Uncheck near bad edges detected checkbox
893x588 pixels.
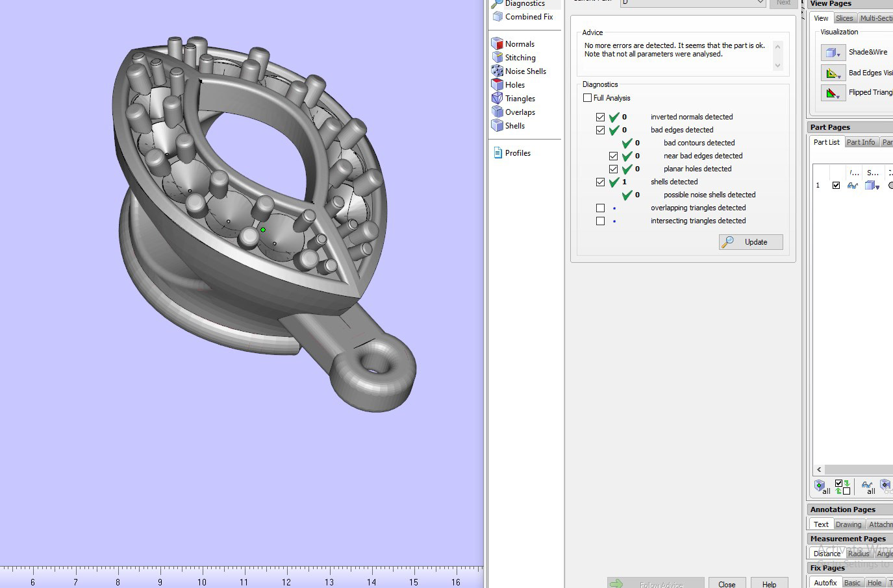[613, 156]
